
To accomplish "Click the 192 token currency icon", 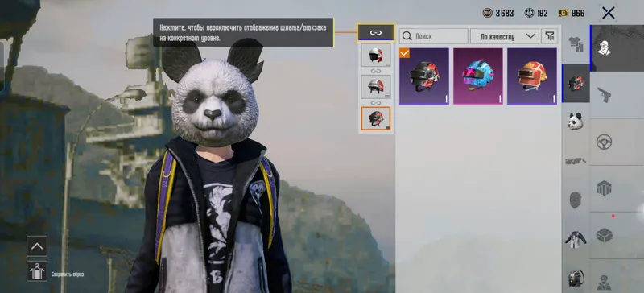I will [x=530, y=13].
